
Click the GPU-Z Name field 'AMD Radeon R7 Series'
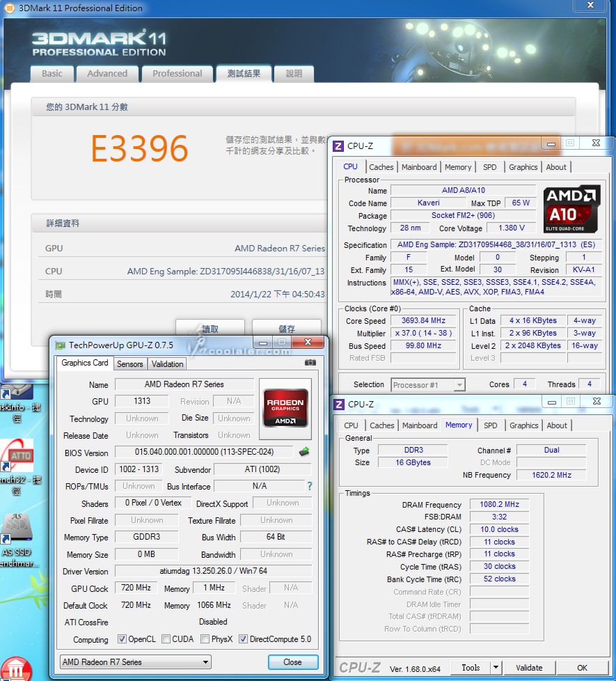(184, 384)
